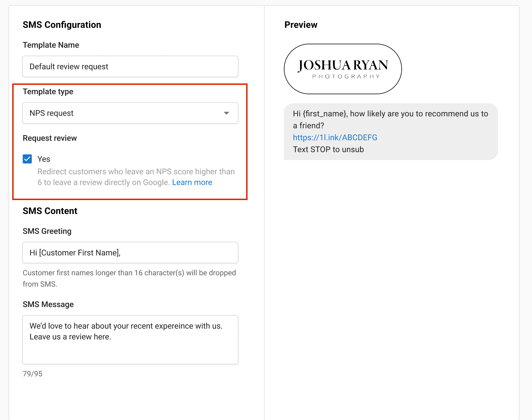Open the Template type dropdown showing NPS request

(125, 113)
